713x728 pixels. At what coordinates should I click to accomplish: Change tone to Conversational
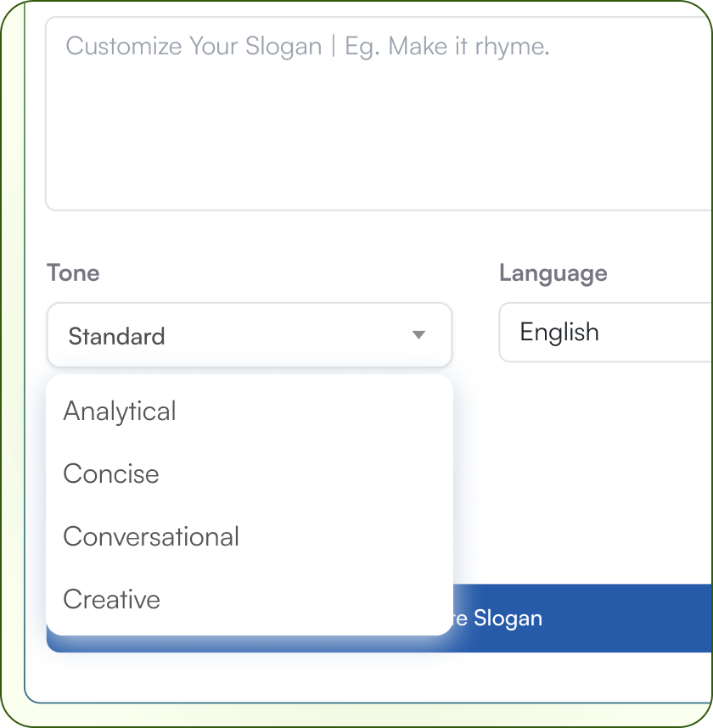[151, 536]
